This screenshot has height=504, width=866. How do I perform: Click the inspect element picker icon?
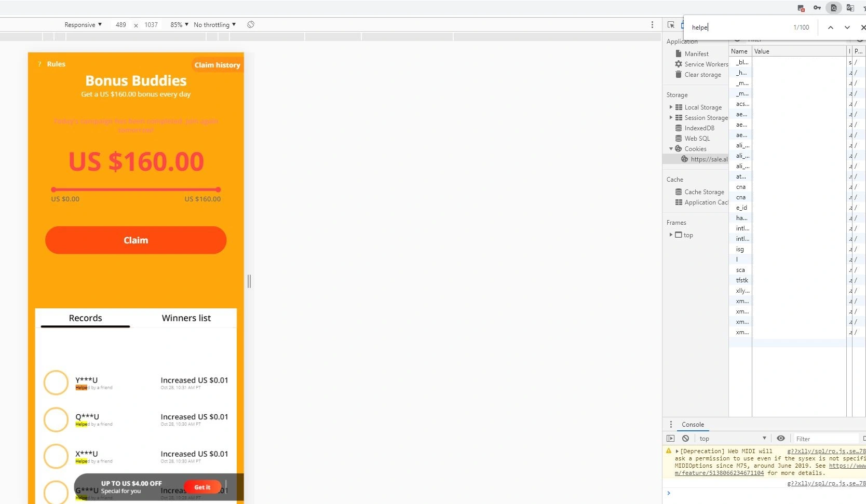point(671,25)
